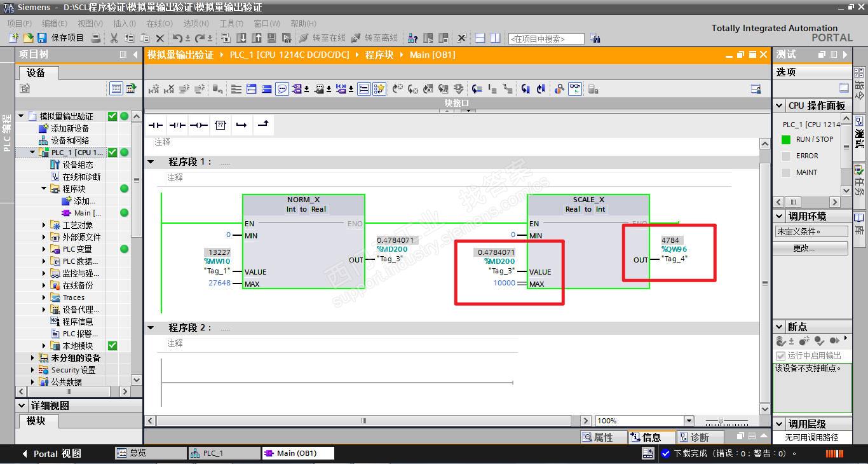Screen dimensions: 868x464
Task: Collapse the 模拟量输出验证 project node
Action: tap(22, 116)
